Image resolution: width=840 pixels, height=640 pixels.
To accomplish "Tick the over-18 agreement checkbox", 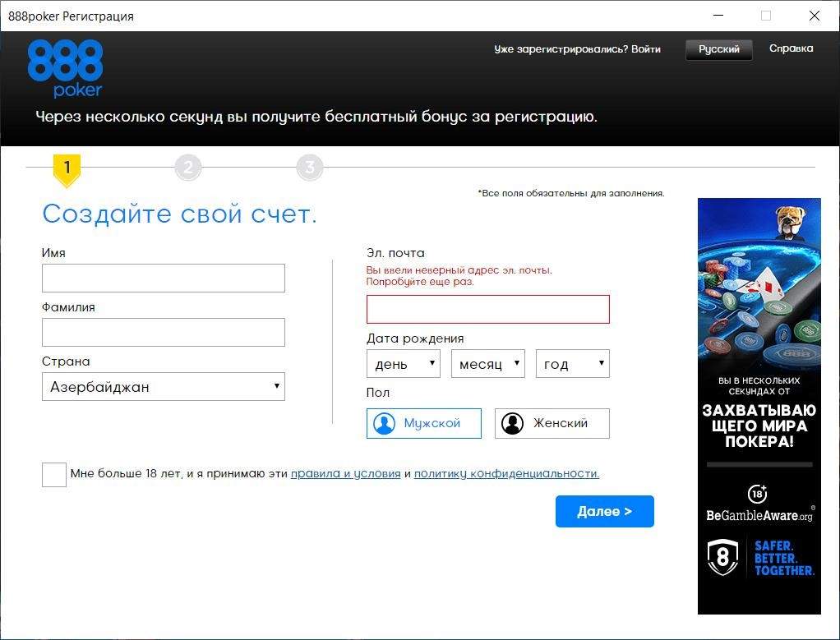I will click(54, 475).
